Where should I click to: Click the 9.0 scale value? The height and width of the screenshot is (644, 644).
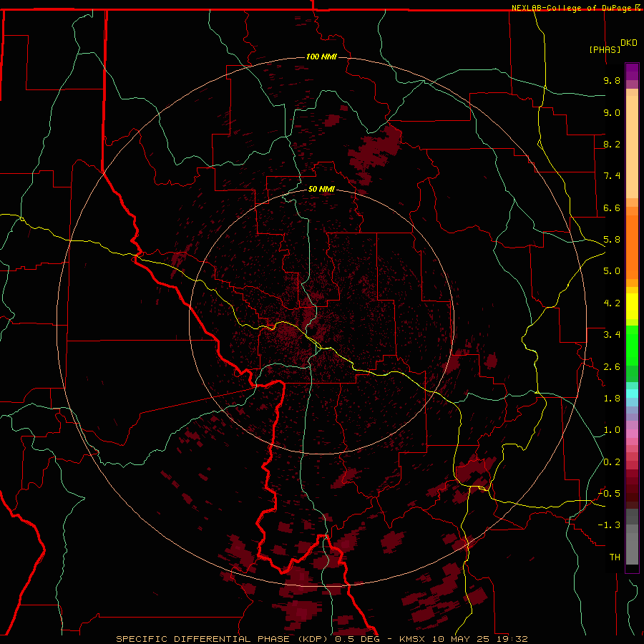[612, 112]
